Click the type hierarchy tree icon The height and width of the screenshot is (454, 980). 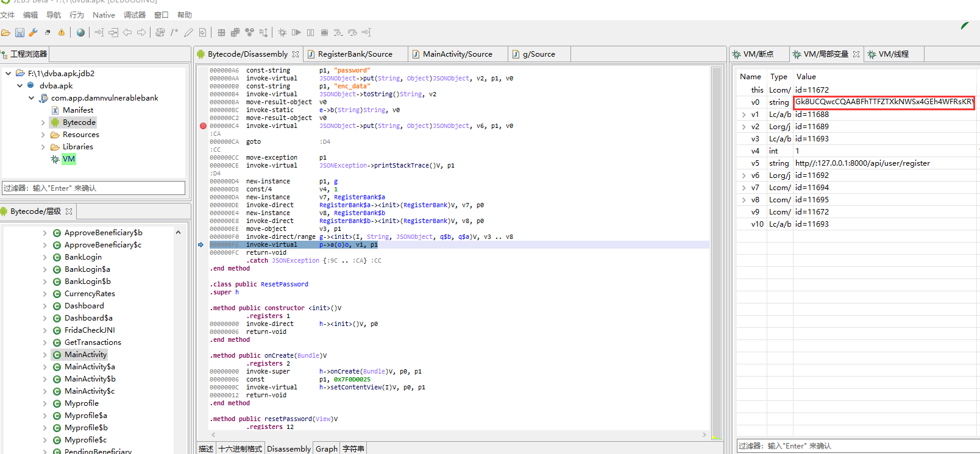point(263,32)
